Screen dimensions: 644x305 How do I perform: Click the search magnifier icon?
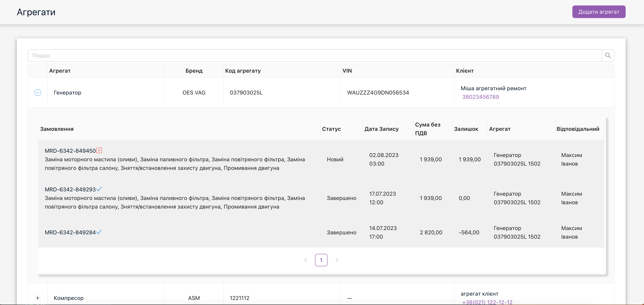608,55
